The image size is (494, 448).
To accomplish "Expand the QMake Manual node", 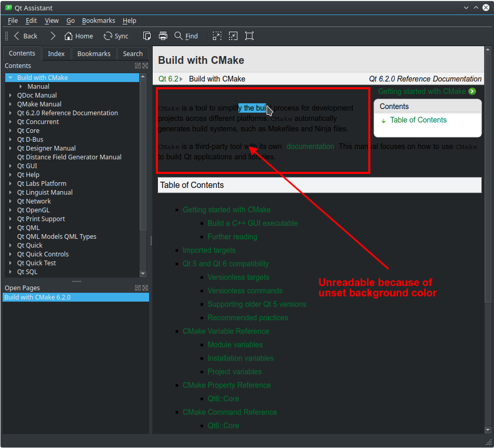I will pos(10,104).
